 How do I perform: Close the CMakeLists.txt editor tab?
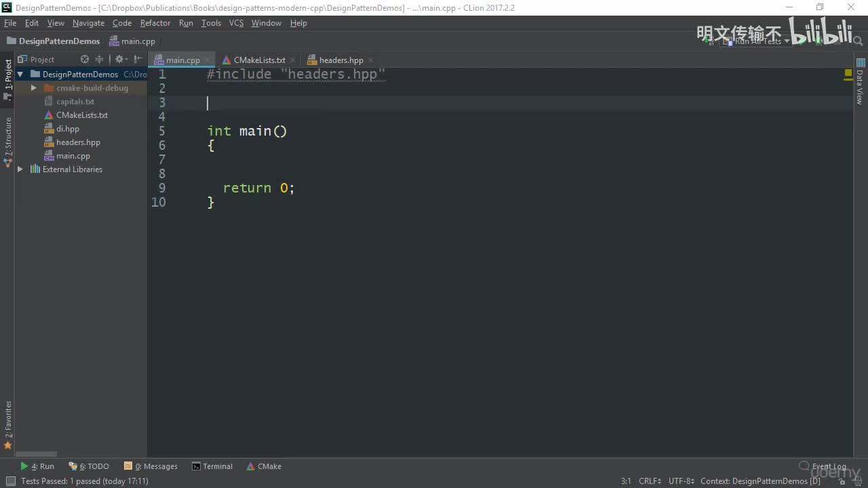[x=294, y=60]
